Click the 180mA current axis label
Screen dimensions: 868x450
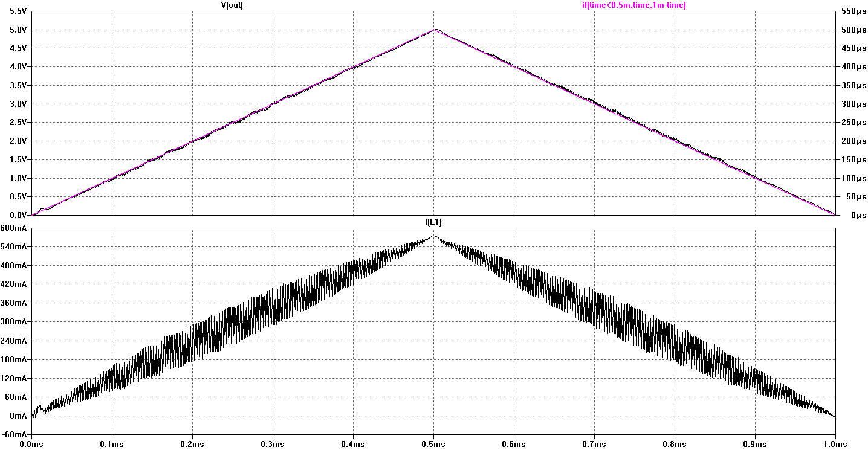(x=15, y=359)
